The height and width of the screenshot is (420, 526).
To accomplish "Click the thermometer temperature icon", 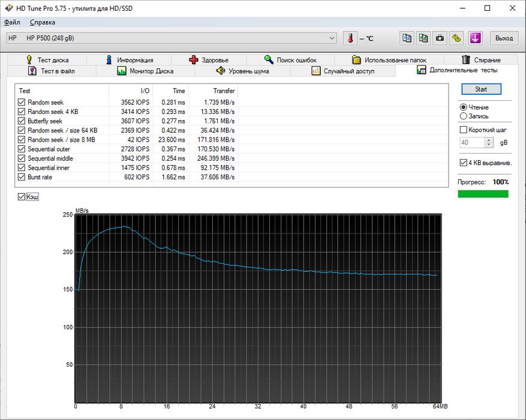I will pyautogui.click(x=350, y=38).
